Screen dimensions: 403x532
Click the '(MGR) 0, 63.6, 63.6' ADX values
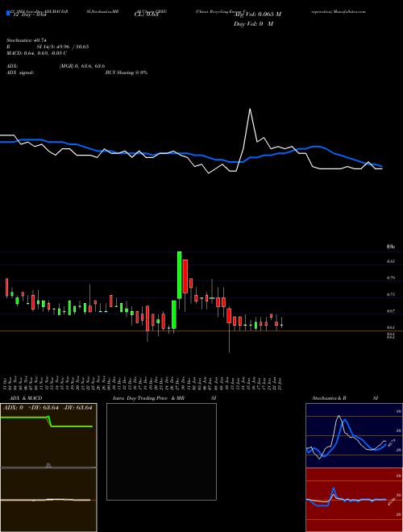[82, 66]
